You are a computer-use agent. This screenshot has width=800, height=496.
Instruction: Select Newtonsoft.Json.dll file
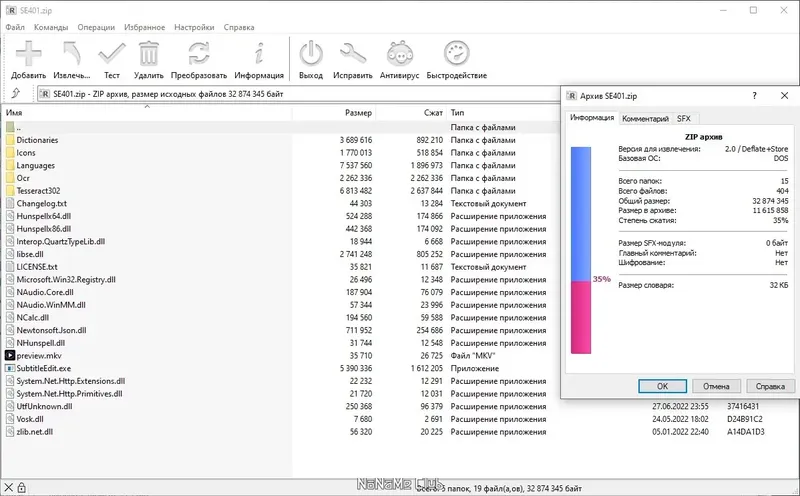[x=51, y=330]
